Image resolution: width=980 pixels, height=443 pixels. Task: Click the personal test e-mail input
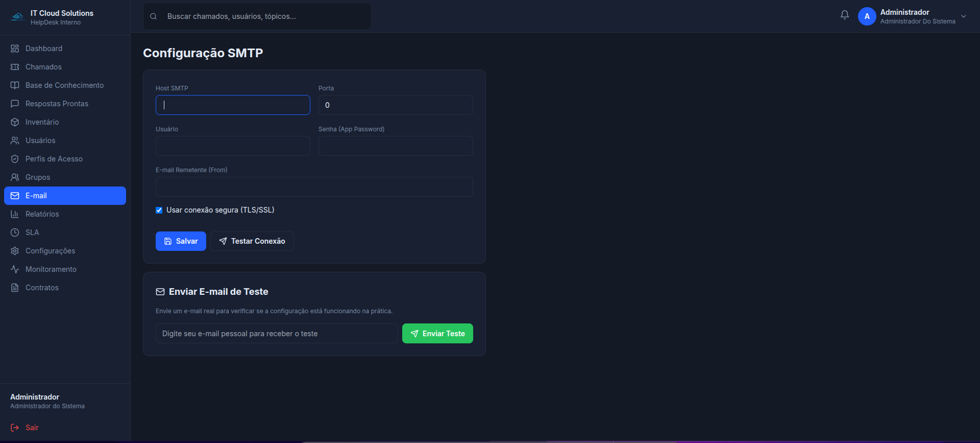click(x=277, y=334)
